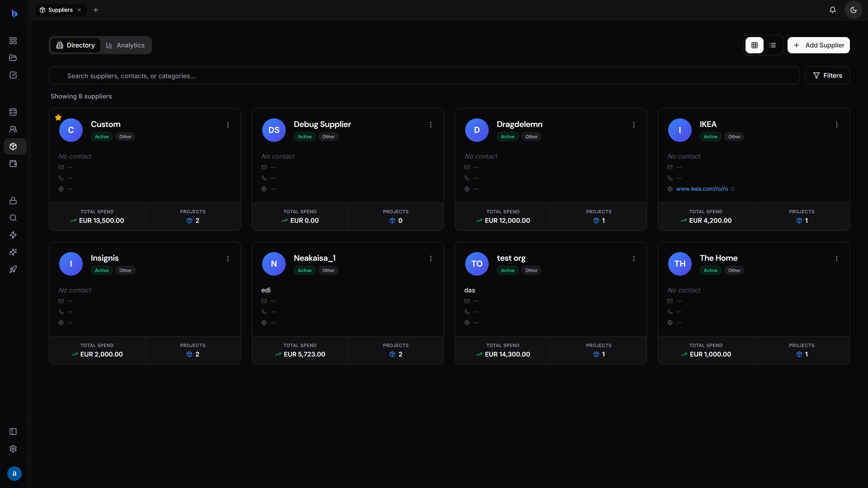This screenshot has height=488, width=868.
Task: Click 'Showing 8 suppliers' text
Action: click(81, 96)
